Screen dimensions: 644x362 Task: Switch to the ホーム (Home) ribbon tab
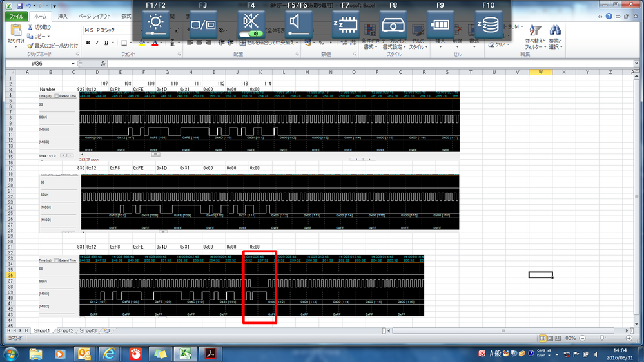(x=40, y=16)
